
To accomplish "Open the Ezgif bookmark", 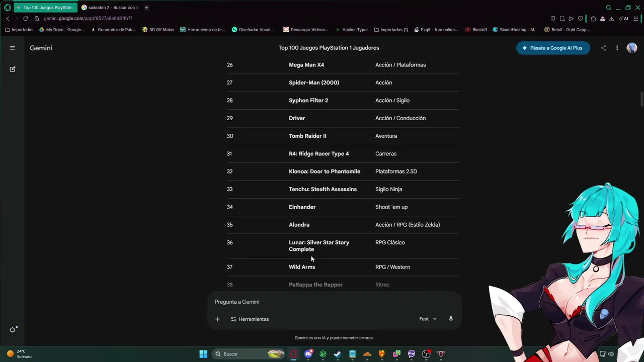I will click(436, 30).
